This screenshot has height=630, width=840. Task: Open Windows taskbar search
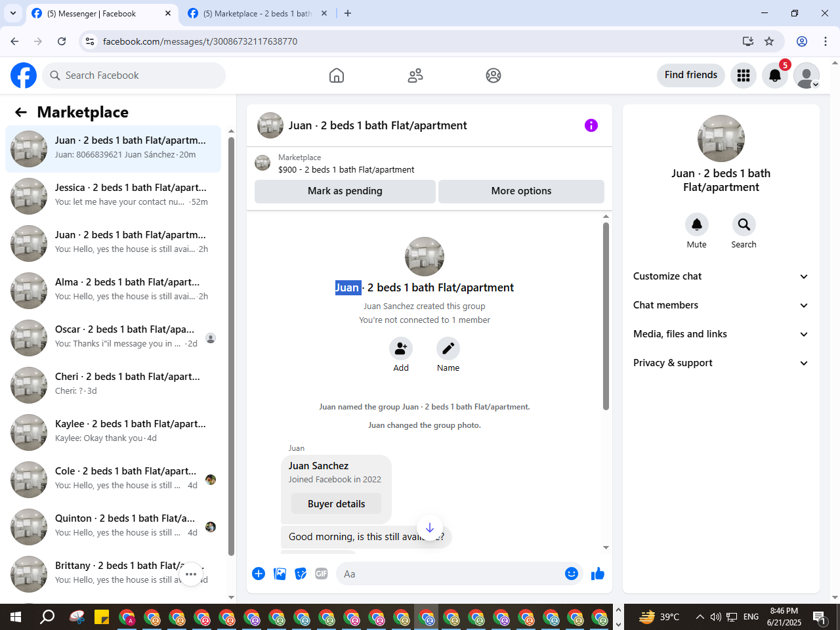(47, 617)
